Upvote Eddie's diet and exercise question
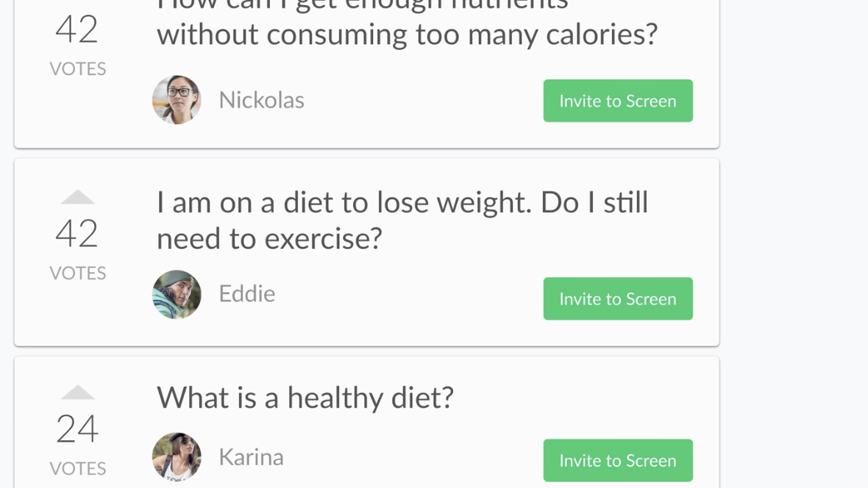This screenshot has height=488, width=868. [x=77, y=197]
